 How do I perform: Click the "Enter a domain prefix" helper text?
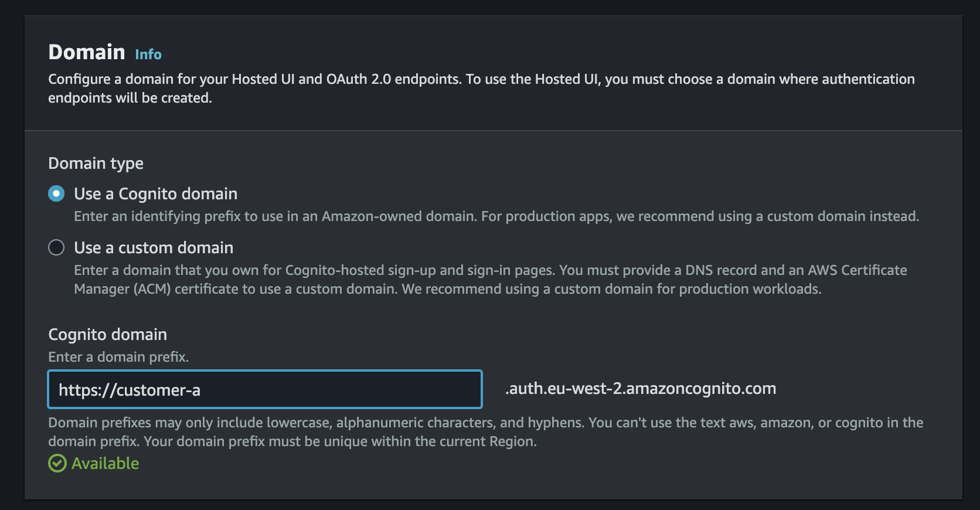click(118, 356)
